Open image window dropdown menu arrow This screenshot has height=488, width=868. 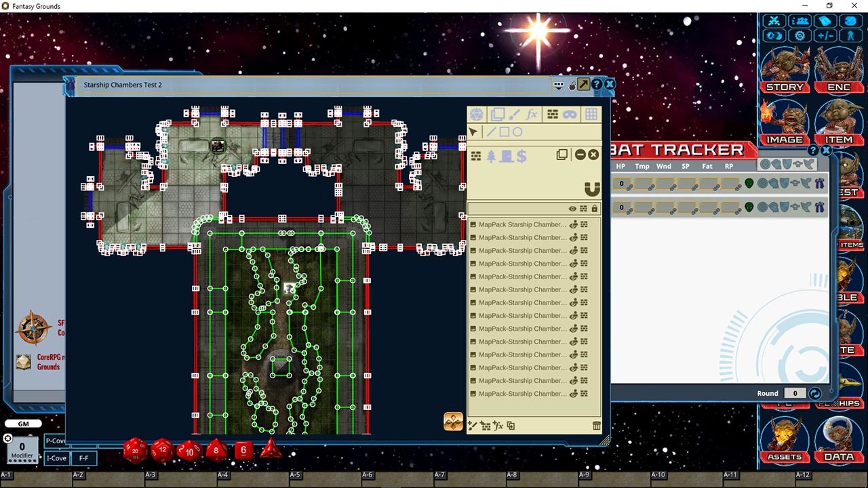click(x=558, y=85)
